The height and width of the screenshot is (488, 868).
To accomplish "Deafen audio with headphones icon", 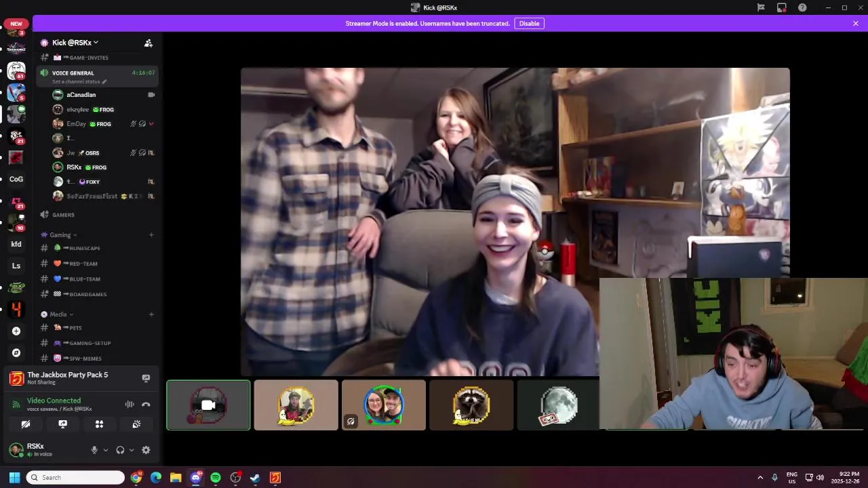I will tap(120, 450).
